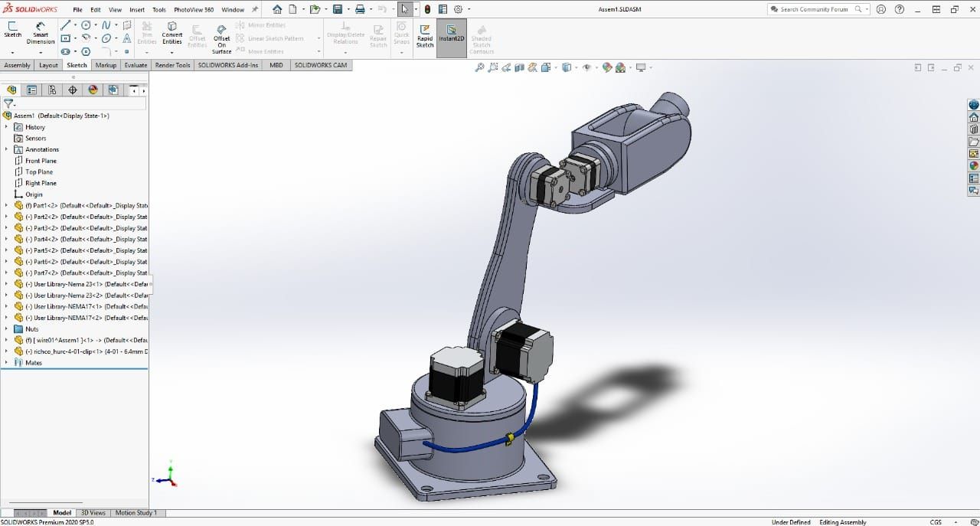Click the Zoom to Fit icon
The height and width of the screenshot is (526, 980).
coord(479,67)
